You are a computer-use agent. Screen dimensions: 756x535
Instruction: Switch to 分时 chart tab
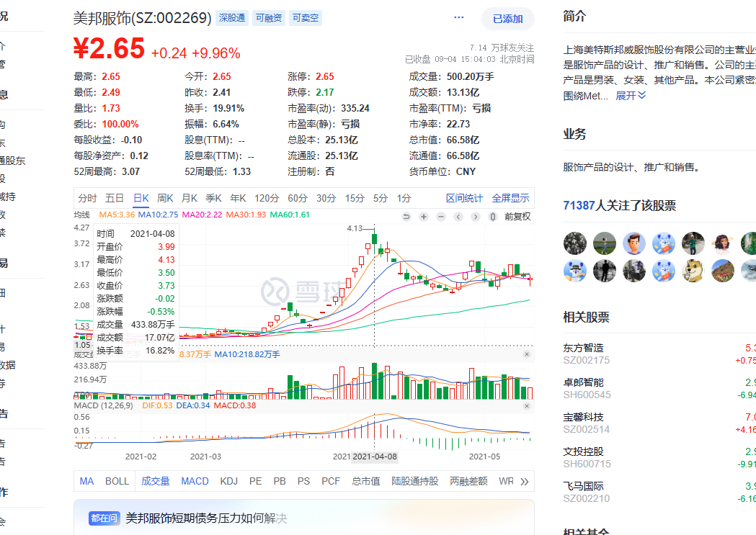point(88,199)
